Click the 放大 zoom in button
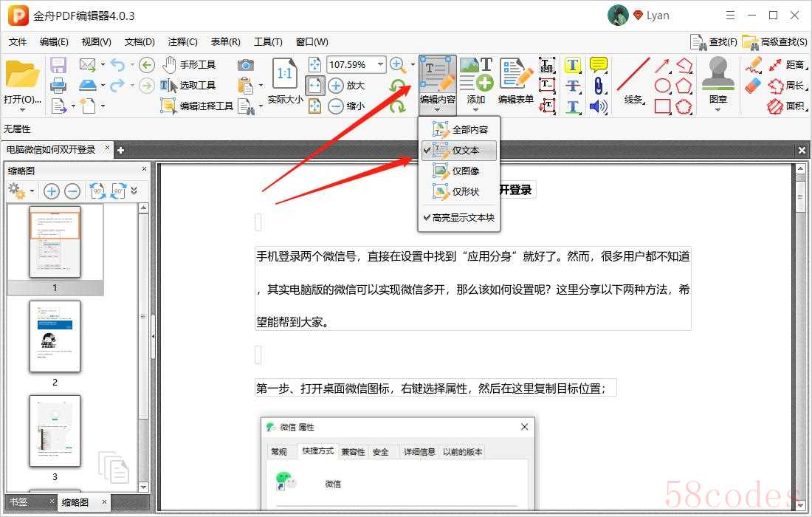This screenshot has height=517, width=812. pos(346,86)
